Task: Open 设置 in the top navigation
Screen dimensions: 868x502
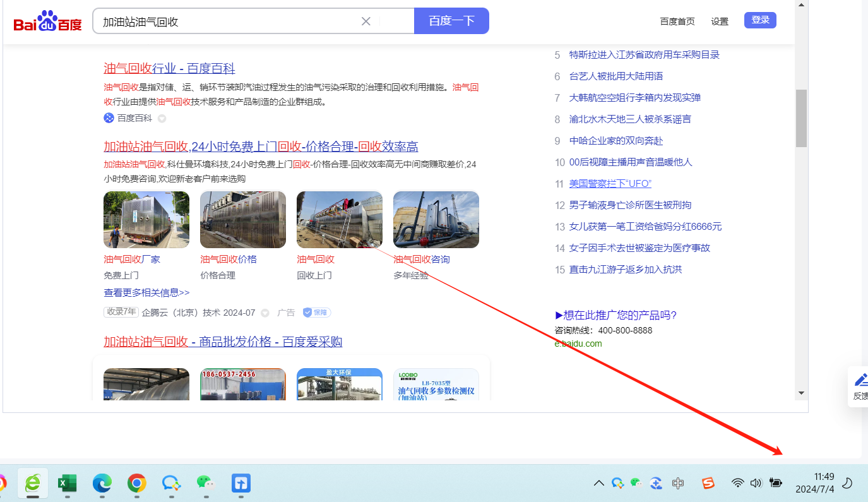Action: point(720,21)
